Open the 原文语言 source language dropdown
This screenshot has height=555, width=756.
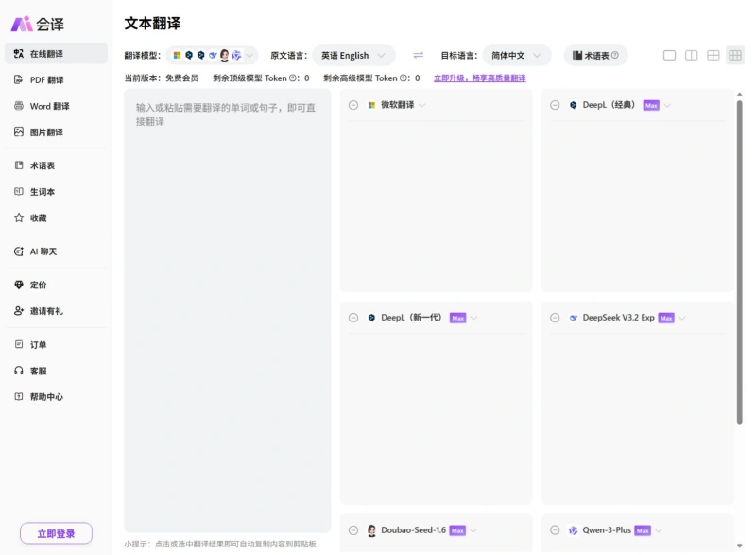[353, 55]
